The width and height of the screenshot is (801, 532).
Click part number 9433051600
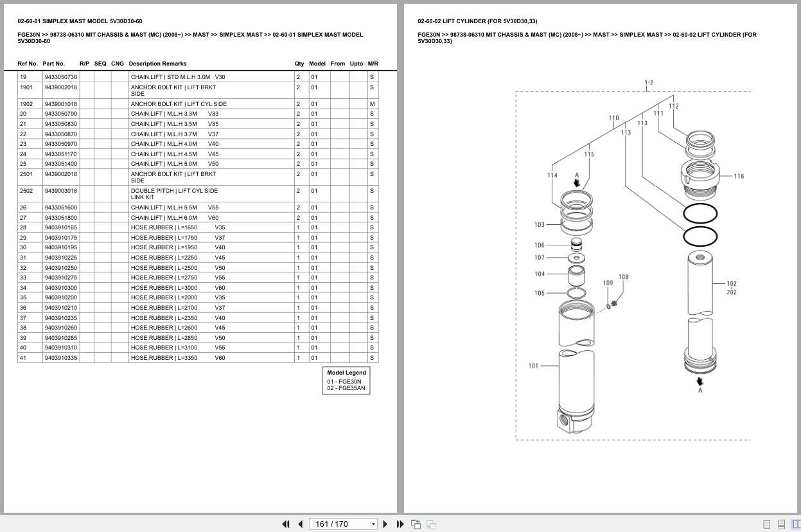61,208
